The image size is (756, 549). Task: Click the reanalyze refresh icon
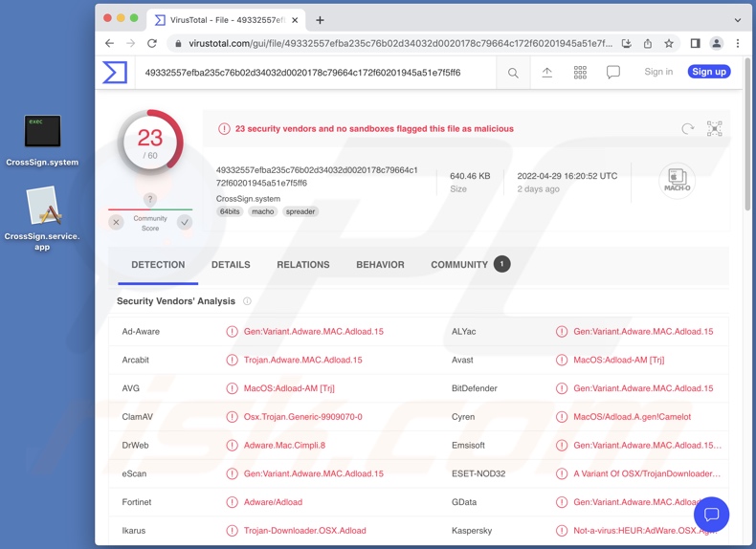click(x=687, y=128)
